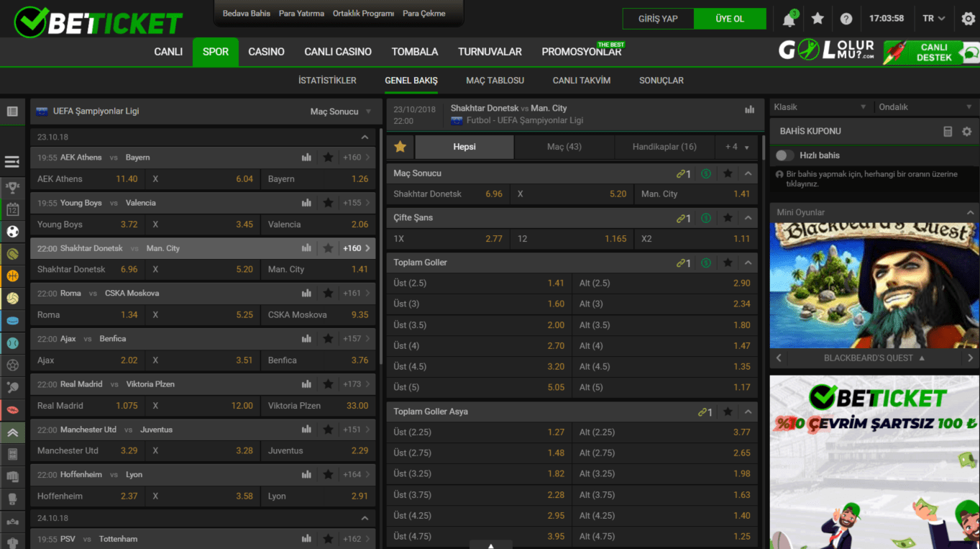Open the Ondalık odds format dropdown
980x549 pixels.
[923, 107]
